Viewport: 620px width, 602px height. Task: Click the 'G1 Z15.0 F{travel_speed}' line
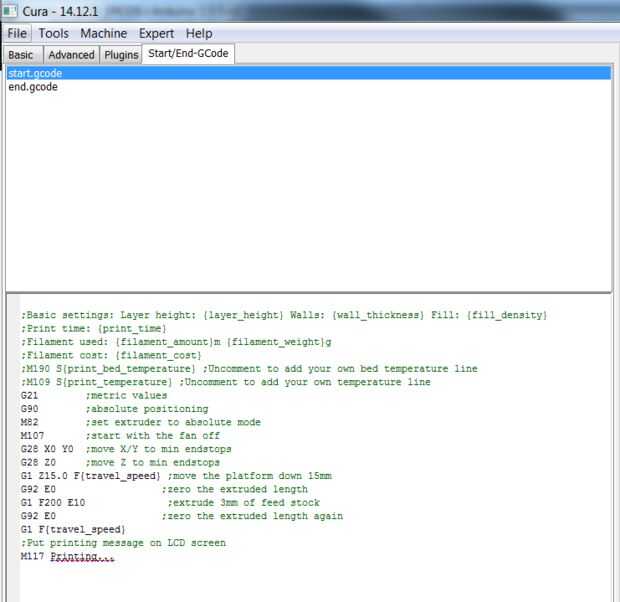(x=176, y=476)
